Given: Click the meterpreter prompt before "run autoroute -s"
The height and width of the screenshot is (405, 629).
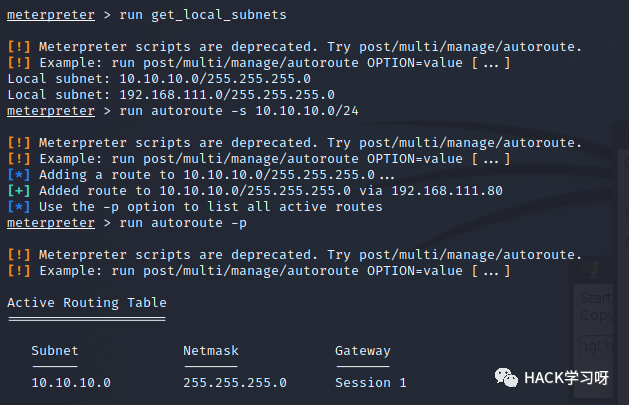Looking at the screenshot, I should [51, 111].
